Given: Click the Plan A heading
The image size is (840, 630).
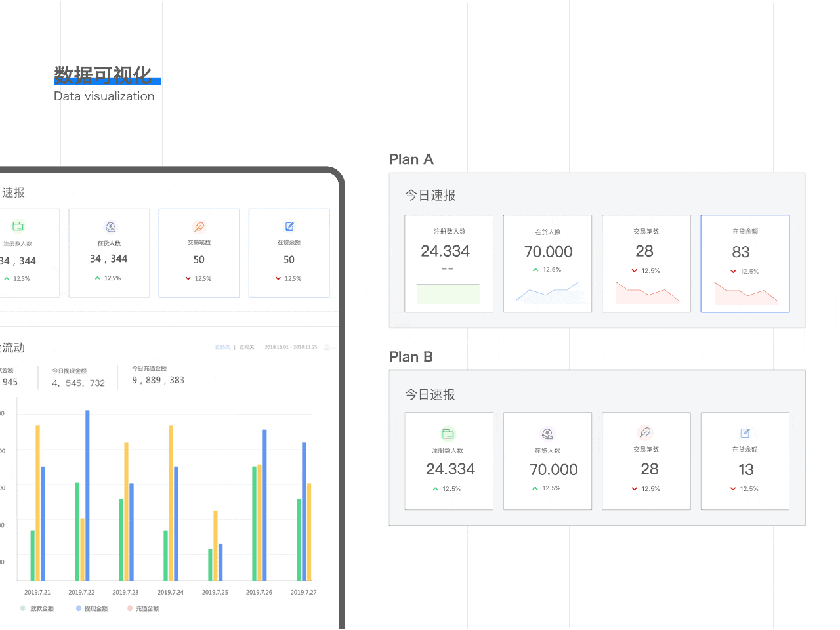Looking at the screenshot, I should [411, 159].
